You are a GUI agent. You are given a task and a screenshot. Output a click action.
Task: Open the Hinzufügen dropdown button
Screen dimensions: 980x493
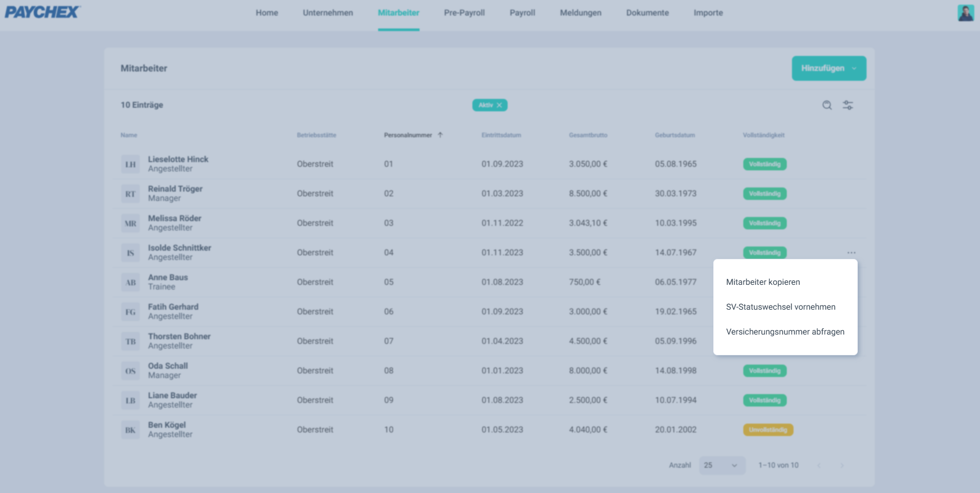829,68
